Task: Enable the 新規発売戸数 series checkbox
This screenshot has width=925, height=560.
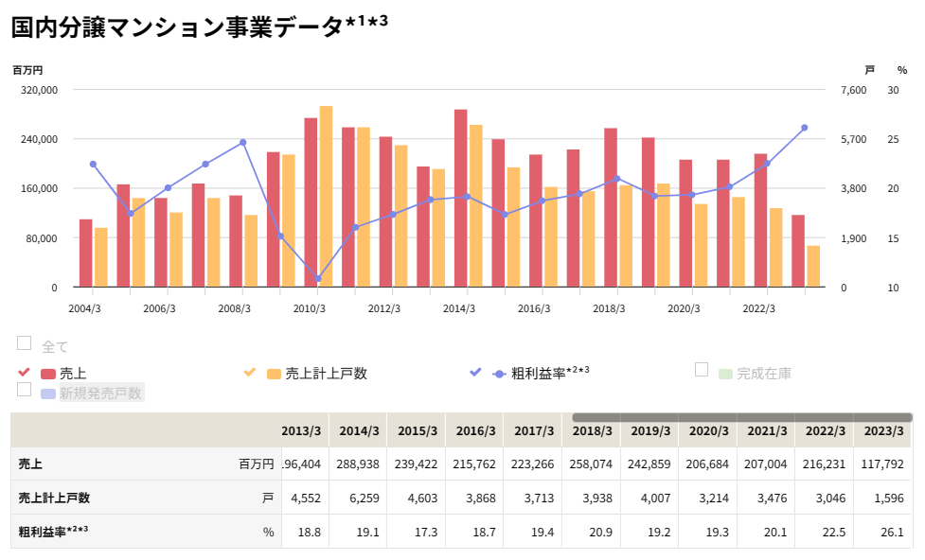Action: [x=25, y=390]
